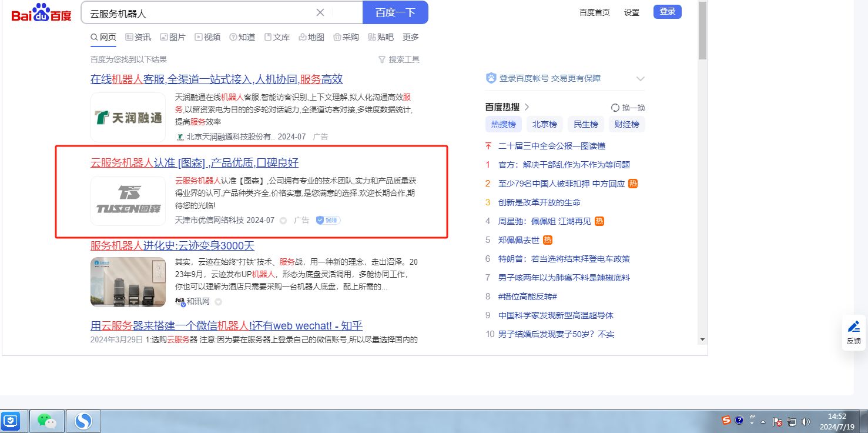Open the dropdown arrow next to 和讯网

pyautogui.click(x=218, y=302)
